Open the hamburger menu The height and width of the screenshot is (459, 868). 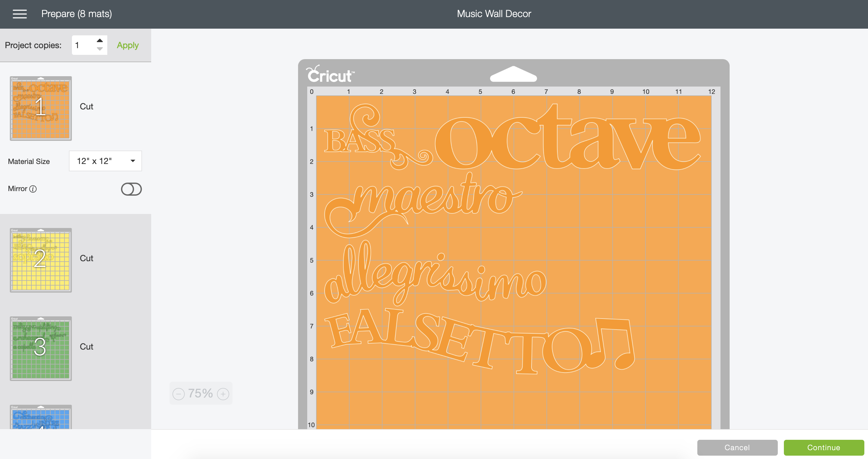point(20,14)
